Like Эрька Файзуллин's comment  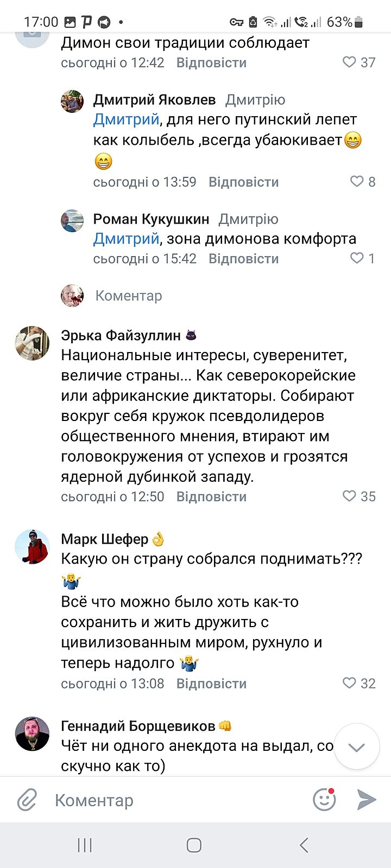coord(349,496)
